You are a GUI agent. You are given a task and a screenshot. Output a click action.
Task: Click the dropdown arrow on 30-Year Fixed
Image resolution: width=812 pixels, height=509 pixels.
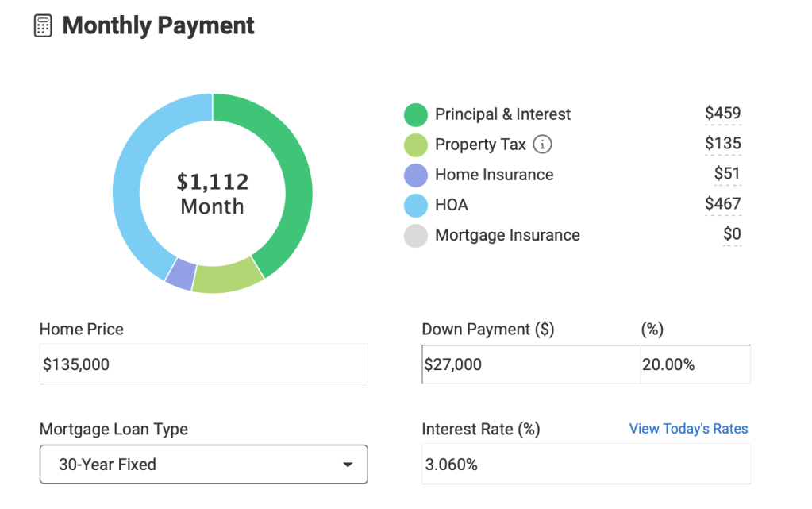(x=347, y=465)
